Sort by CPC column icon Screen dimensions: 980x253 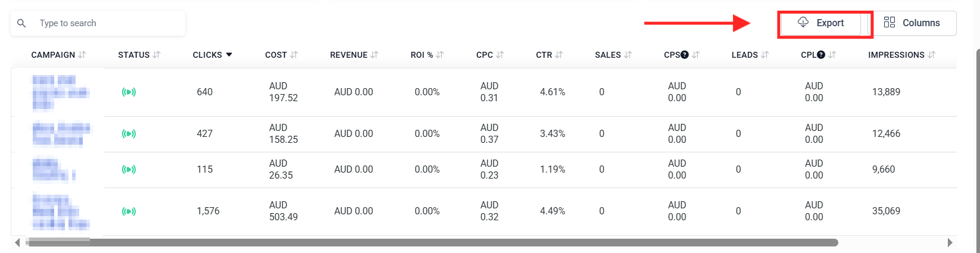pyautogui.click(x=500, y=55)
